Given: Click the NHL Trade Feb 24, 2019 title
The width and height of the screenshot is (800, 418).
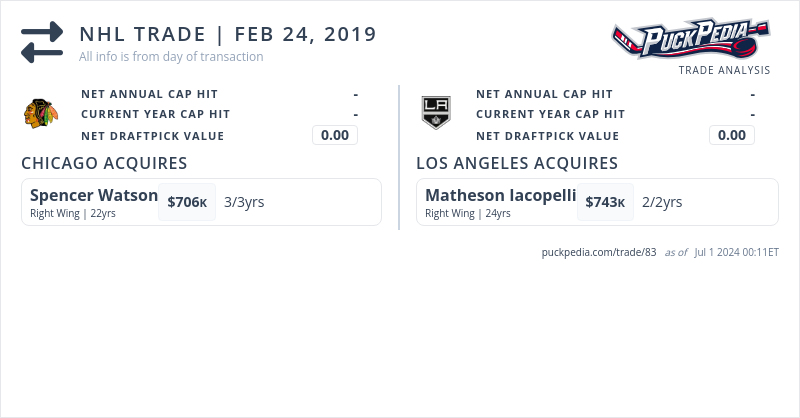Looking at the screenshot, I should tap(228, 34).
